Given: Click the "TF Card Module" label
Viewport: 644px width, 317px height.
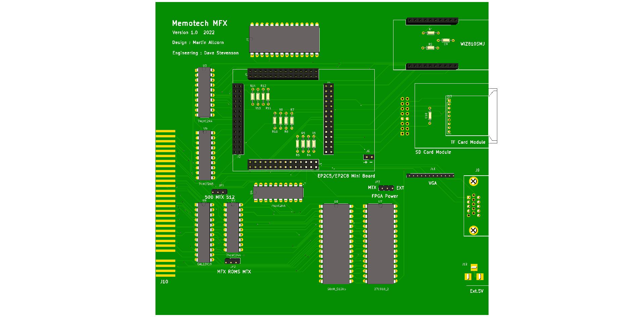Looking at the screenshot, I should tap(468, 142).
